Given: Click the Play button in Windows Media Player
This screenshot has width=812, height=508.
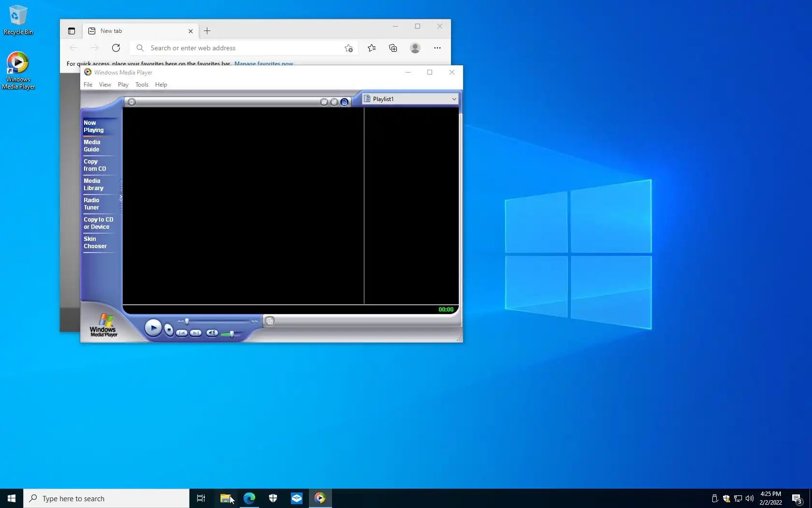Looking at the screenshot, I should pyautogui.click(x=153, y=328).
